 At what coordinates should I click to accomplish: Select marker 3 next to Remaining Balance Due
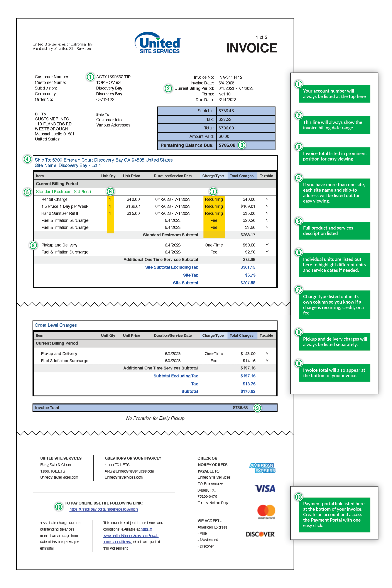pos(242,145)
